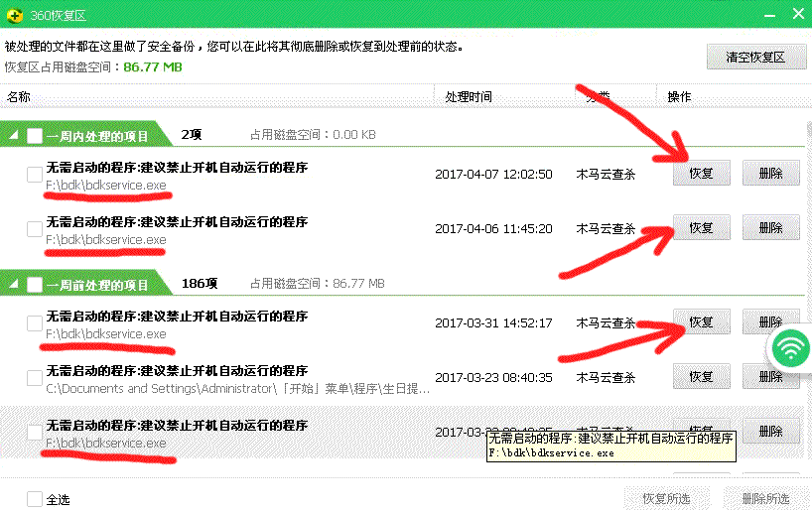Click the 186项 count label
The image size is (812, 512).
[200, 284]
